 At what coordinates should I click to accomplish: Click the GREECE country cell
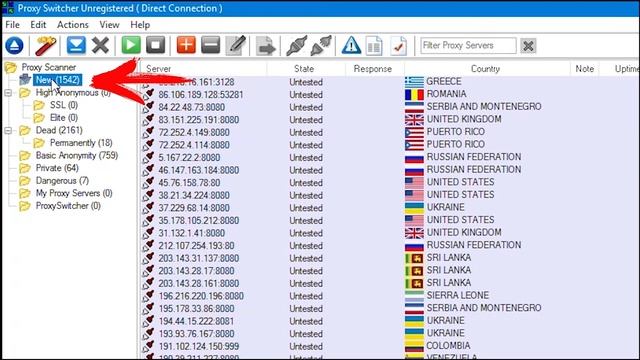click(x=444, y=82)
